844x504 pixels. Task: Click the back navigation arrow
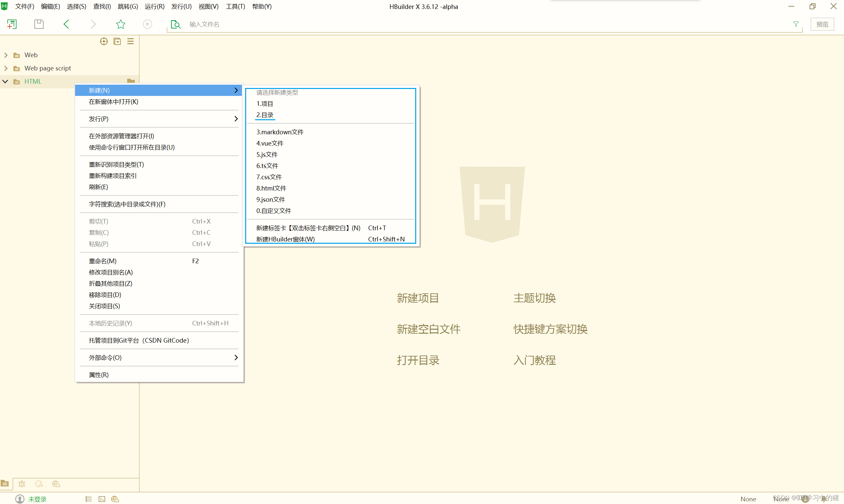click(66, 24)
